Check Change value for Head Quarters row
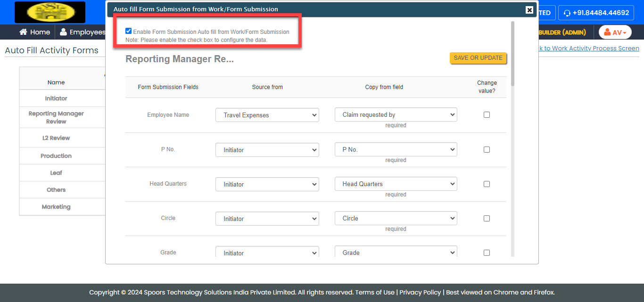The width and height of the screenshot is (644, 302). tap(487, 184)
